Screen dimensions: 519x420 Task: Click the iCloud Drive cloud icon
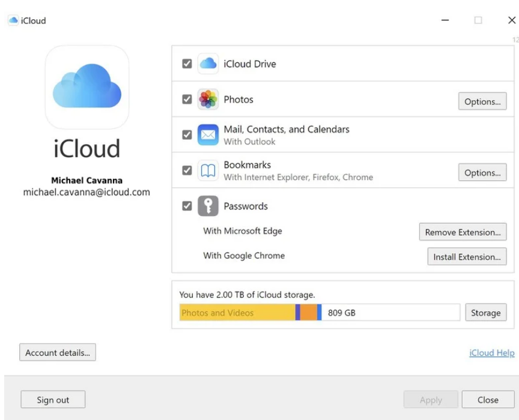pyautogui.click(x=208, y=64)
